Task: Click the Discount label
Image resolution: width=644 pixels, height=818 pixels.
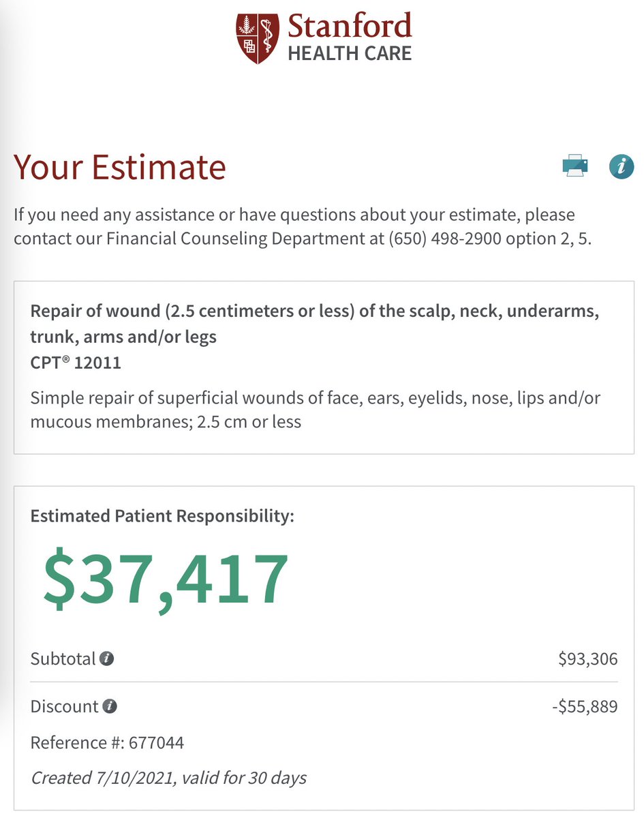Action: [x=65, y=706]
